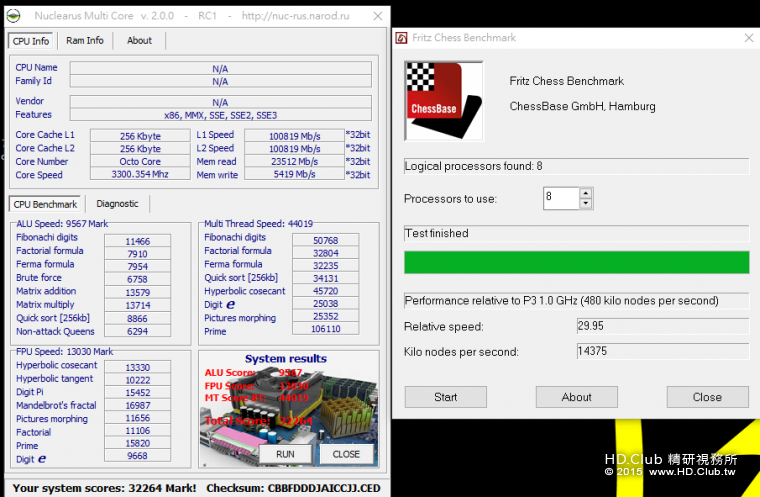The image size is (760, 497).
Task: Click the Processors to use input field
Action: (x=561, y=198)
